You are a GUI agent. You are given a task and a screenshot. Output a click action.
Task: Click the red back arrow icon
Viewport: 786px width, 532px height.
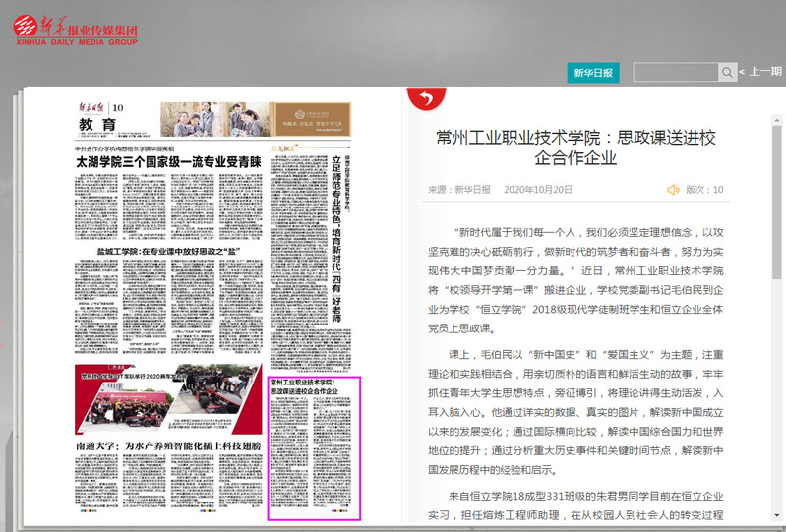[425, 97]
